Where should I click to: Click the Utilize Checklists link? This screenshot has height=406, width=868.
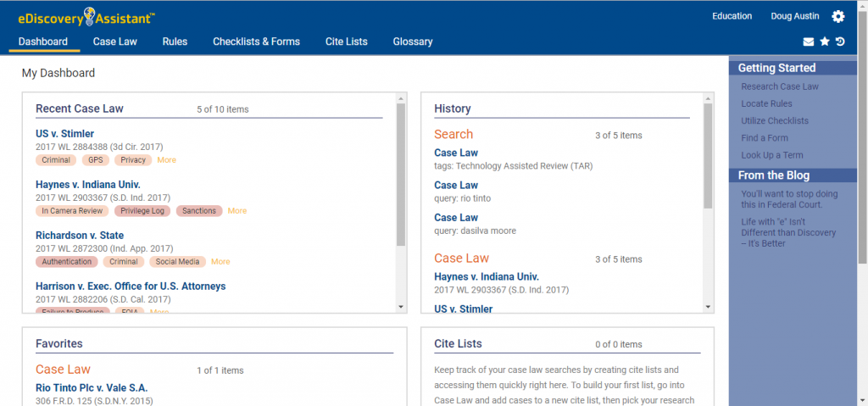pyautogui.click(x=775, y=120)
